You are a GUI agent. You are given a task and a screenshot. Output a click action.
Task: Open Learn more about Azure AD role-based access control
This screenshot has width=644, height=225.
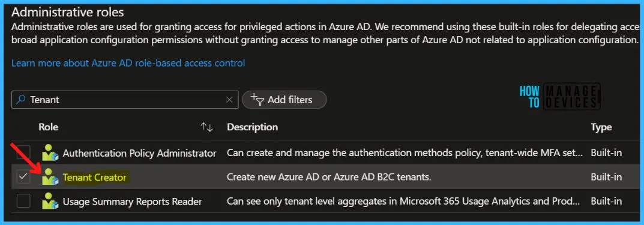tap(128, 63)
